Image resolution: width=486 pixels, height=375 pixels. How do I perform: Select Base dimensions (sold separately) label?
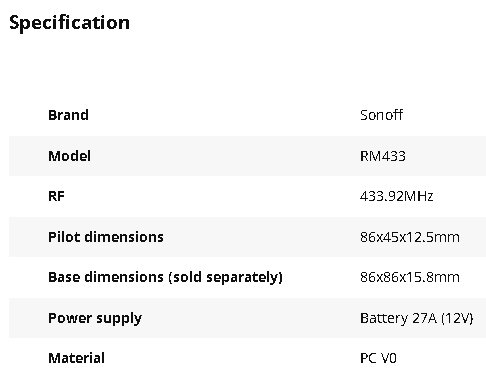165,277
